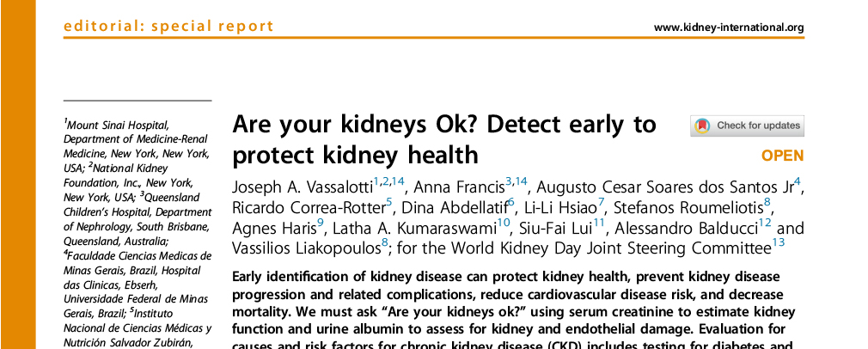Screen dimensions: 868x349
Task: Click superscript 8 after Stefanos Roumeliotis
Action: [x=767, y=202]
